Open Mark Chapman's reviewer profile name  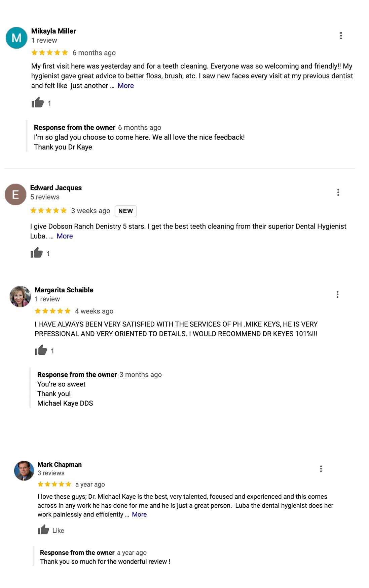click(x=60, y=464)
